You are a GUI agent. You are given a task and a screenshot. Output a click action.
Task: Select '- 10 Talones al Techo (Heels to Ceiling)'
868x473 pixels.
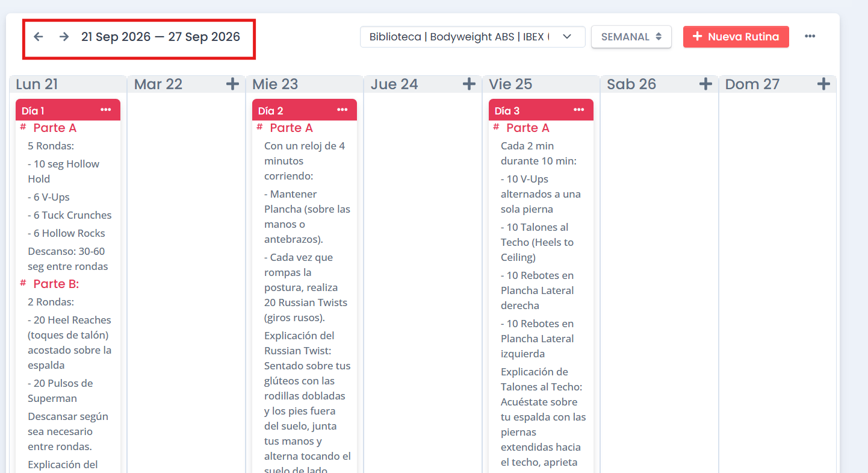[538, 242]
